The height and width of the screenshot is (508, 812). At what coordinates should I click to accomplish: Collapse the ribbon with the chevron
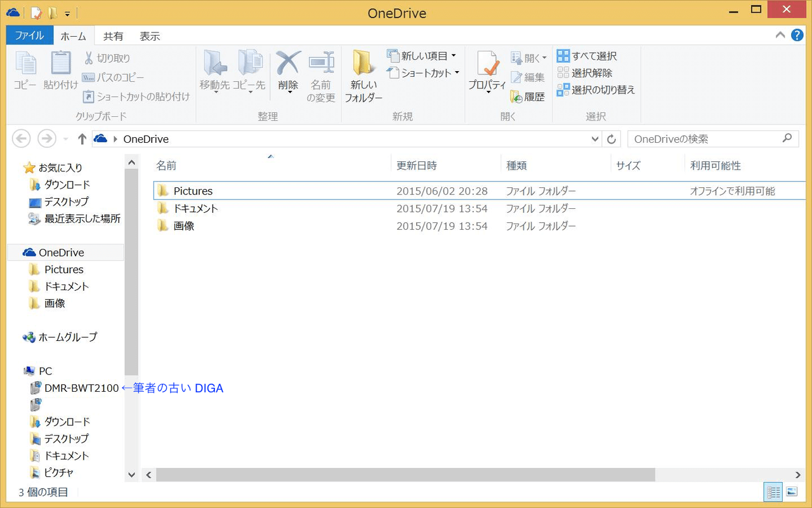click(780, 36)
